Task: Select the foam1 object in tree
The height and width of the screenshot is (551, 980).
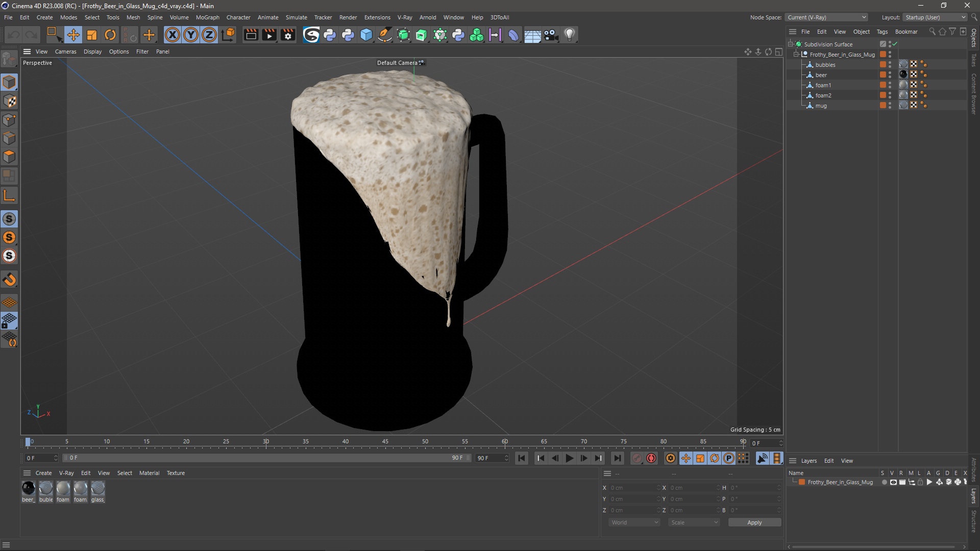Action: click(823, 85)
